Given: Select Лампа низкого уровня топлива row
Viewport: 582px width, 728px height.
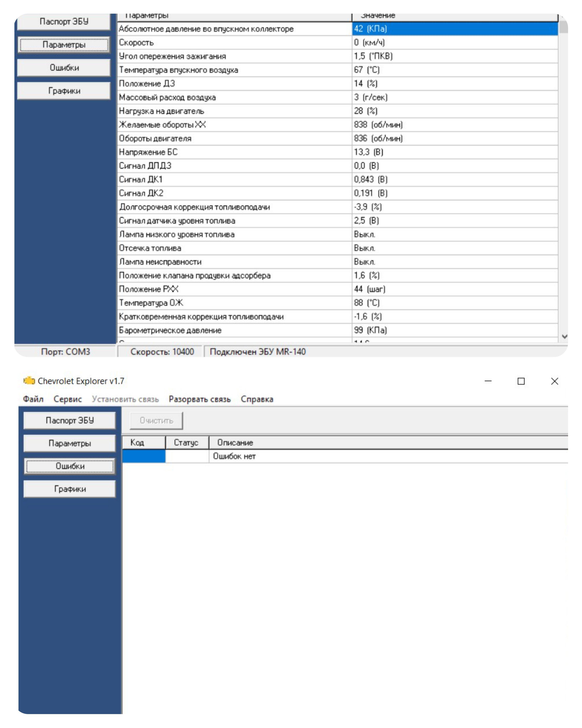Looking at the screenshot, I should pos(337,234).
